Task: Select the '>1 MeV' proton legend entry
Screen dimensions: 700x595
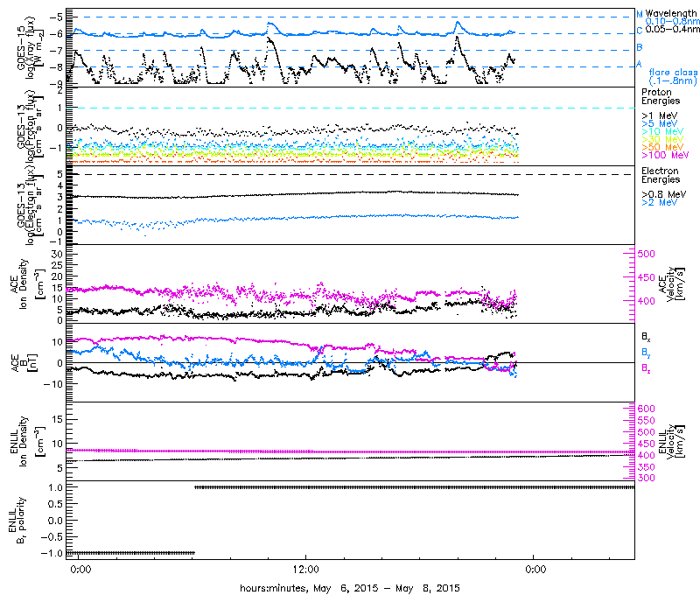Action: pyautogui.click(x=660, y=115)
